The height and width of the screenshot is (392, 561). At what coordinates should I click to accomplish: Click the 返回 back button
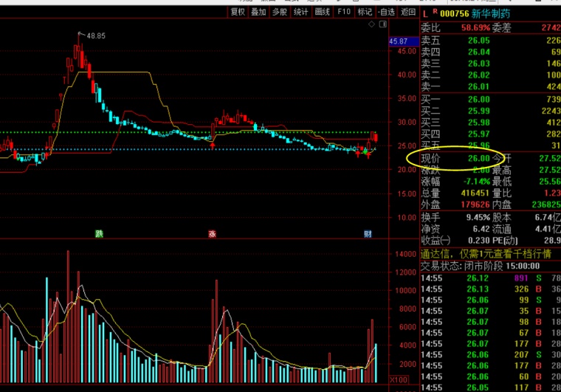tap(408, 12)
